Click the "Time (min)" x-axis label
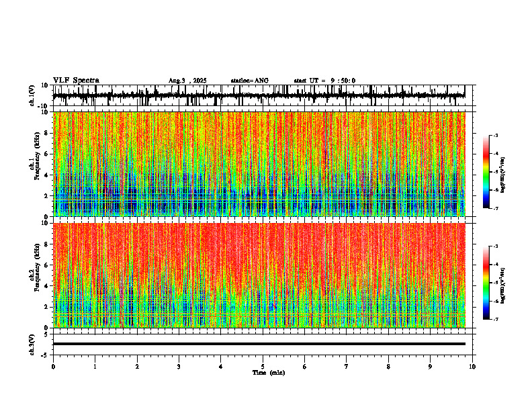Image resolution: width=532 pixels, height=411 pixels. [269, 373]
